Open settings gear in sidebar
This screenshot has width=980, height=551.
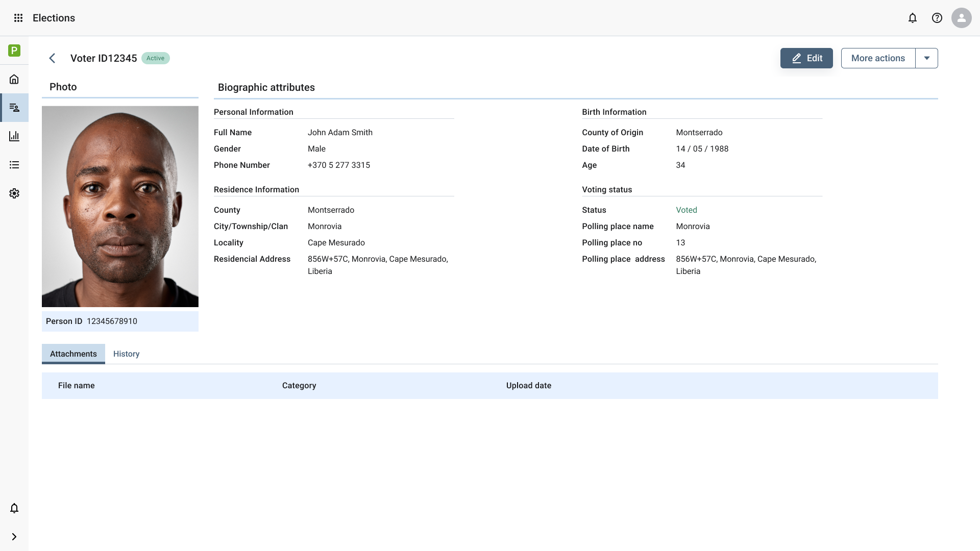(14, 193)
